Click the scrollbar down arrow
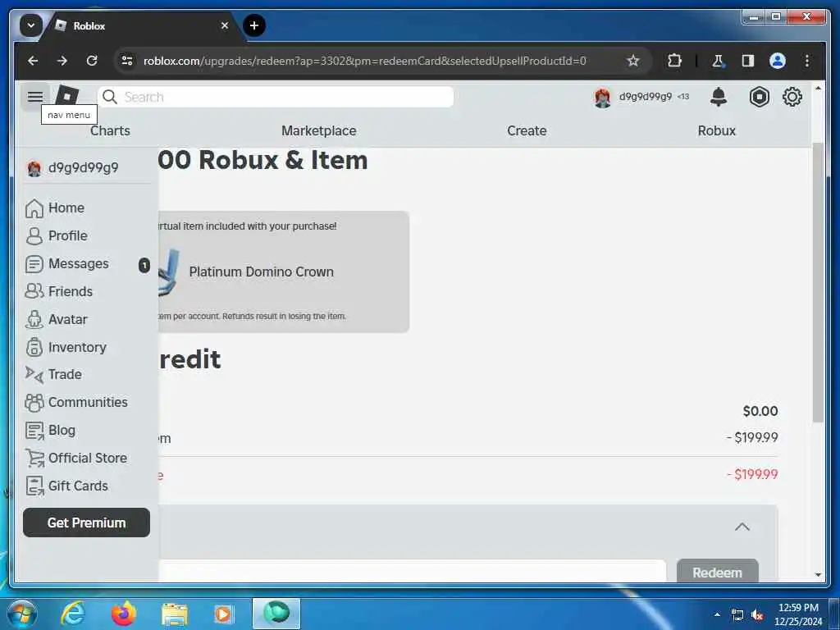The height and width of the screenshot is (630, 840). tap(818, 574)
